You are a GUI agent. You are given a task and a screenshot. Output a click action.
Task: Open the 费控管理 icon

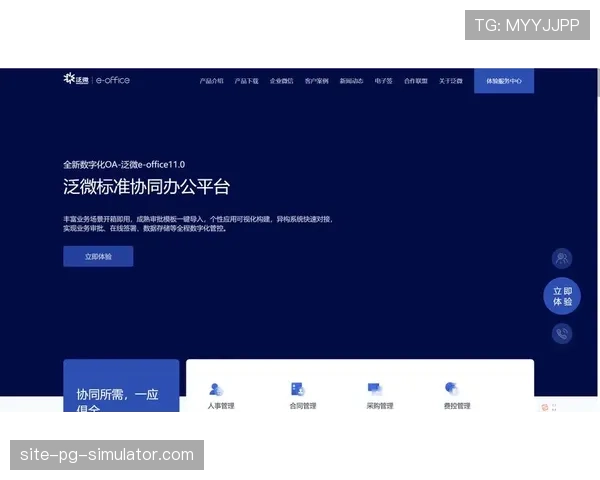[x=452, y=389]
